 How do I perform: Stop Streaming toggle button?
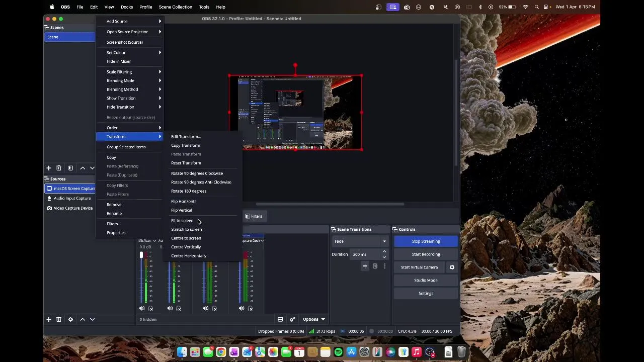click(426, 241)
